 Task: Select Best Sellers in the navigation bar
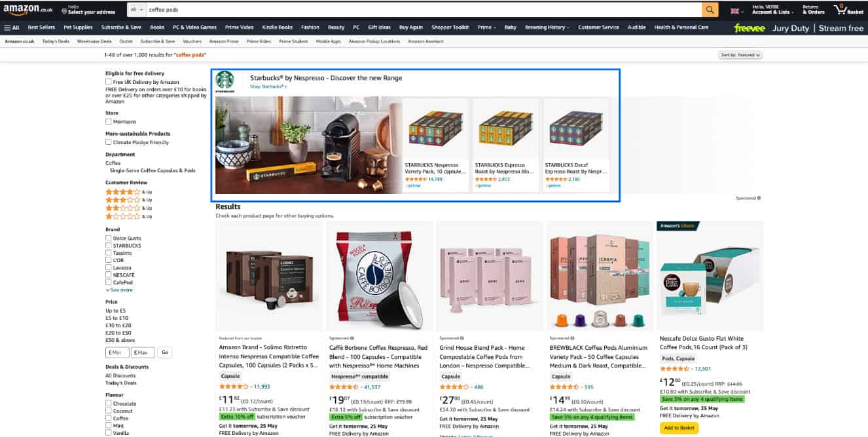pyautogui.click(x=41, y=27)
